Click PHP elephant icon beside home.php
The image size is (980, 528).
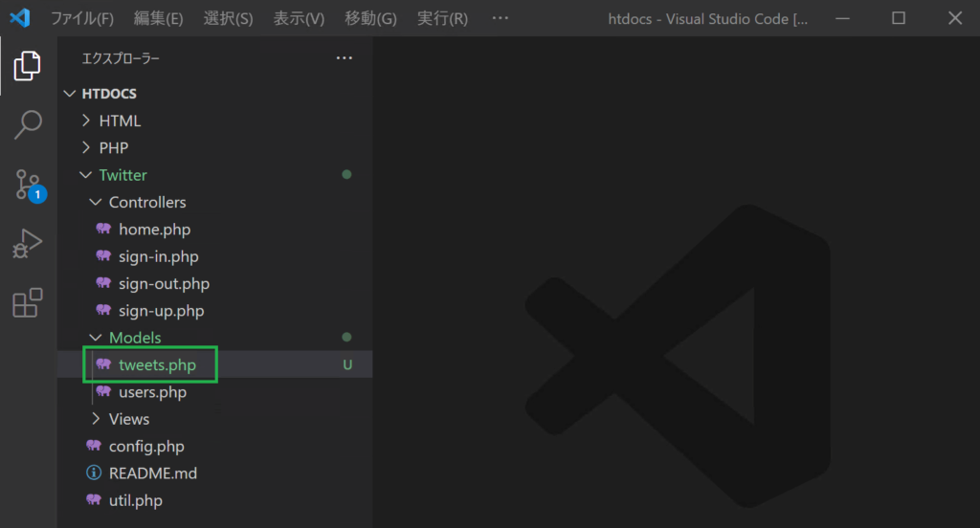click(103, 229)
